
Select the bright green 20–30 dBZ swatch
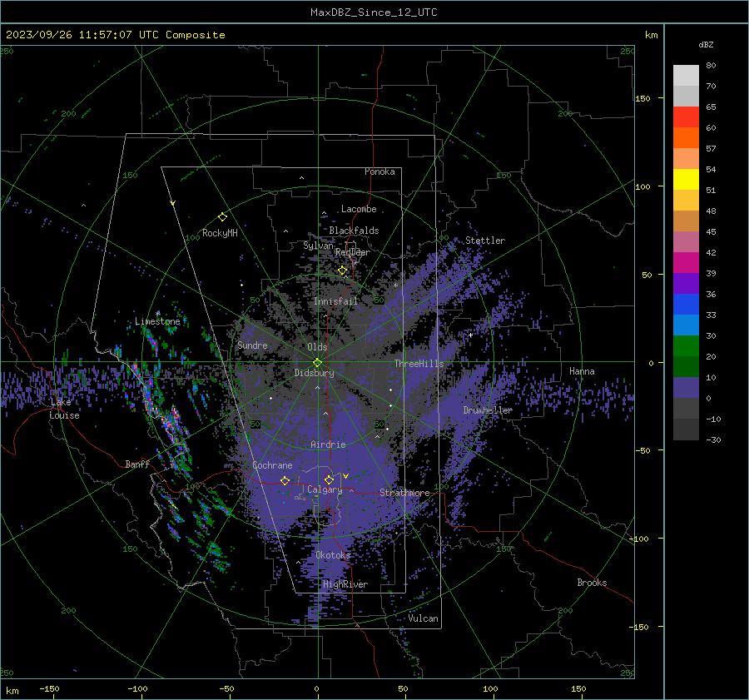686,345
